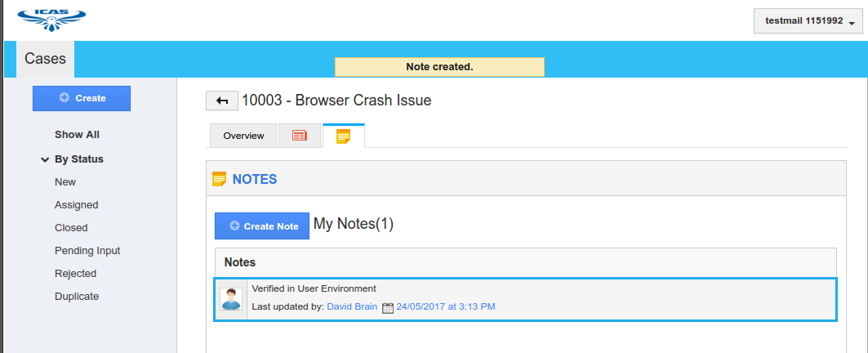Filter cases by Closed status
The width and height of the screenshot is (868, 353).
click(x=71, y=228)
